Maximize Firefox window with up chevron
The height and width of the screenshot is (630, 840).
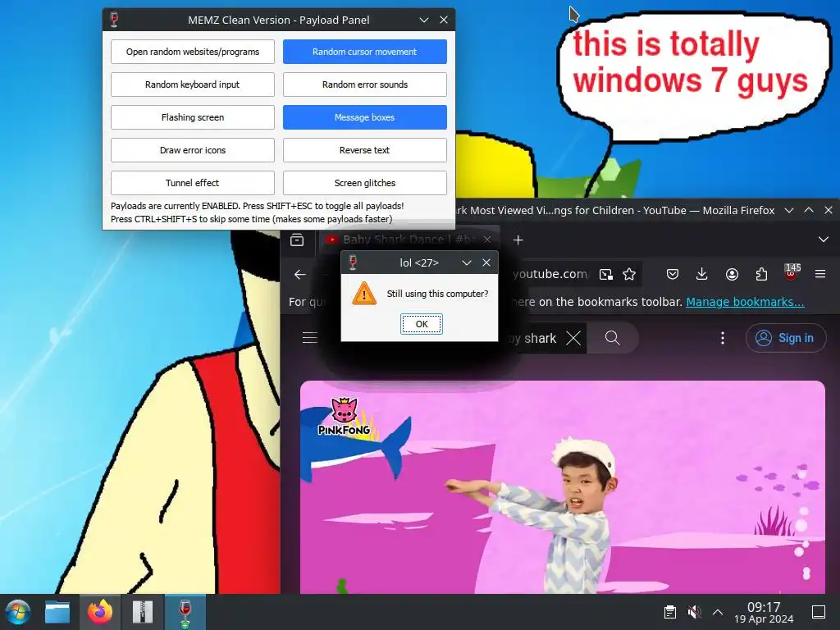(x=809, y=210)
